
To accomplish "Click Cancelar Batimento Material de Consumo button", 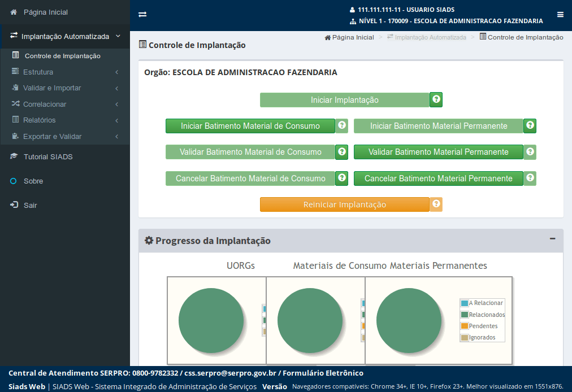I will click(250, 178).
